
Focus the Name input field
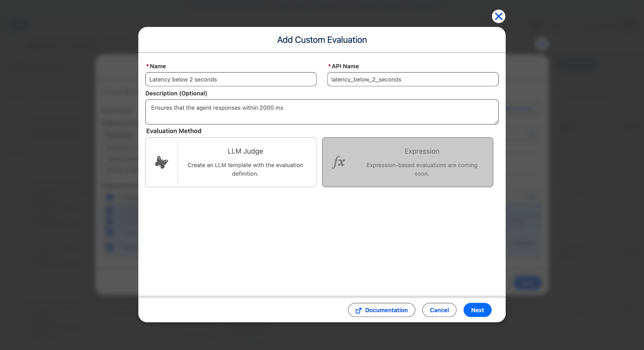click(231, 79)
